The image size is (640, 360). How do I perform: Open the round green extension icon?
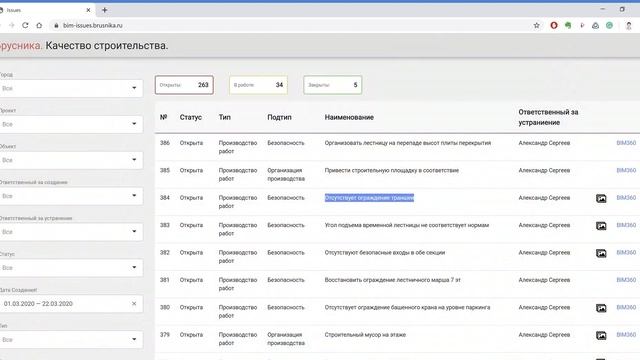609,25
